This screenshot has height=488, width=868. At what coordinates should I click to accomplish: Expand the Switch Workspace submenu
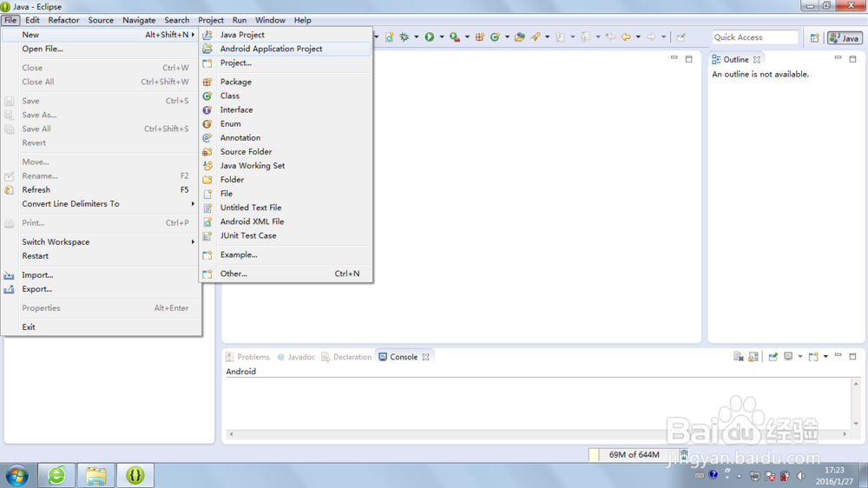[102, 242]
